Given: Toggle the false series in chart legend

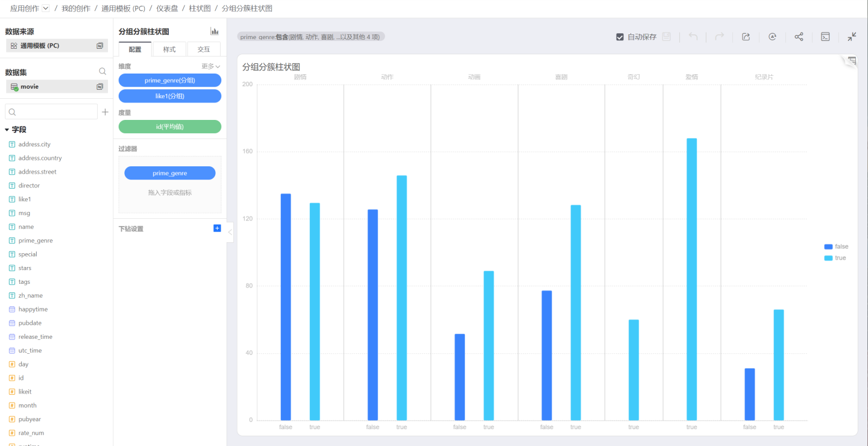Looking at the screenshot, I should point(835,247).
